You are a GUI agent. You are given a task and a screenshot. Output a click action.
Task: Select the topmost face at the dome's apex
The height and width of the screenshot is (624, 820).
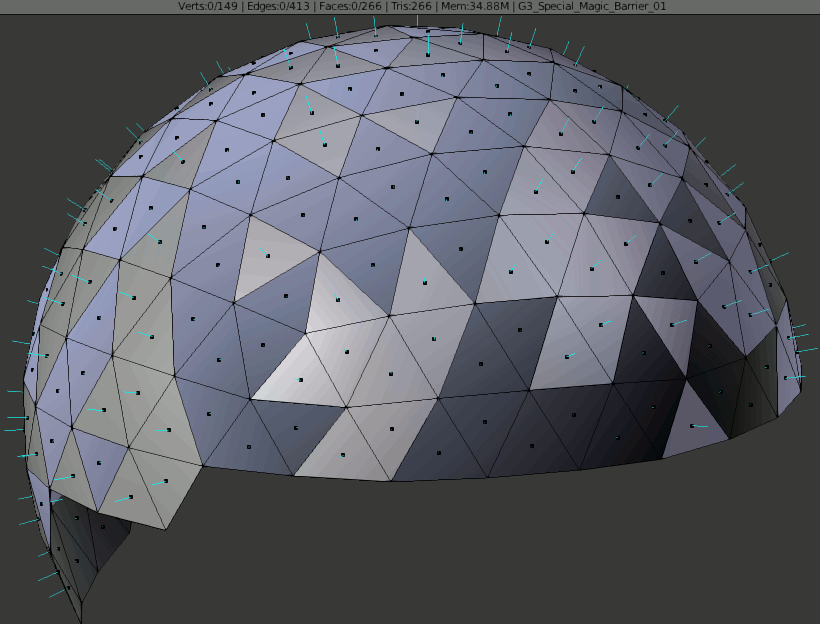tap(428, 35)
